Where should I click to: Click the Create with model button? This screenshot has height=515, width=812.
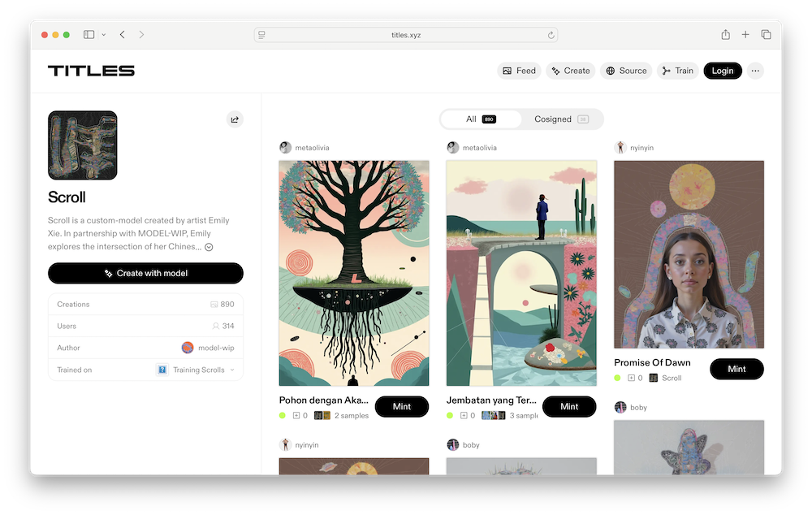(145, 274)
